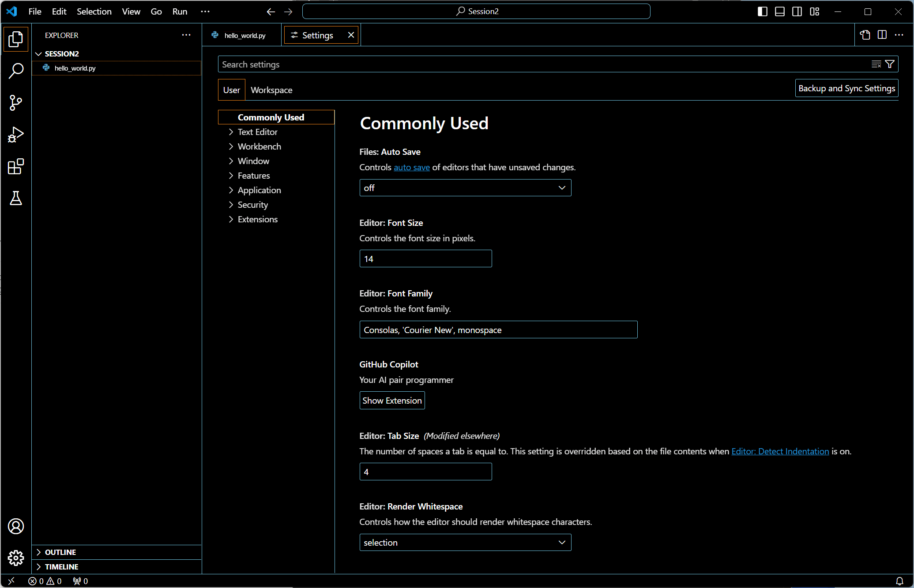Click the Editor: Detect Indentation link
914x588 pixels.
(780, 451)
